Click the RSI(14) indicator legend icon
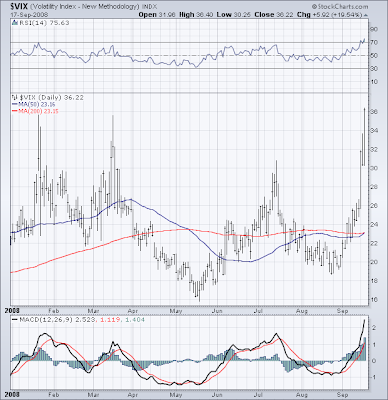 pos(15,23)
